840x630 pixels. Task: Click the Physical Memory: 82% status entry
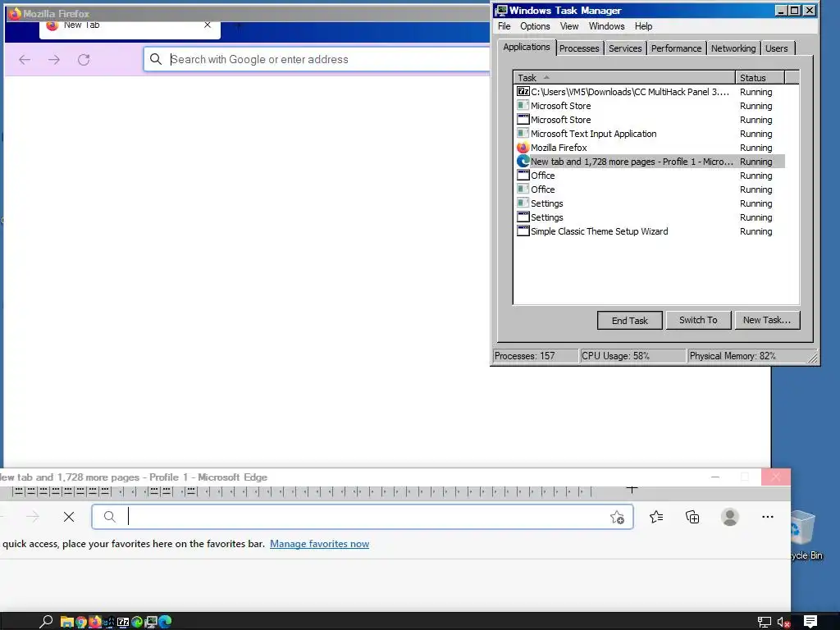tap(748, 356)
